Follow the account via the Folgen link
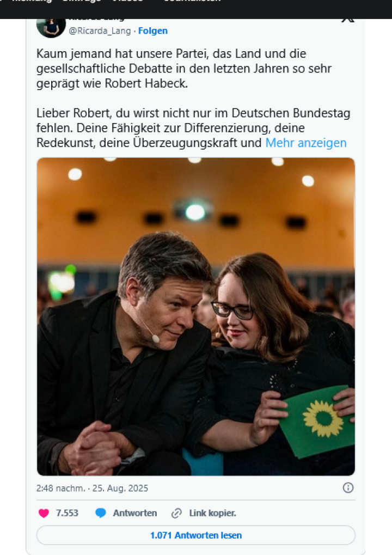The image size is (392, 555). [153, 31]
